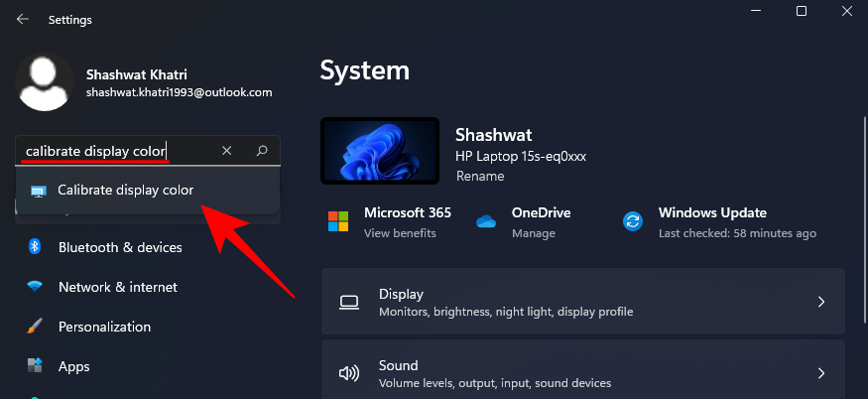This screenshot has width=868, height=399.
Task: Select Calibrate display color search result
Action: (125, 190)
